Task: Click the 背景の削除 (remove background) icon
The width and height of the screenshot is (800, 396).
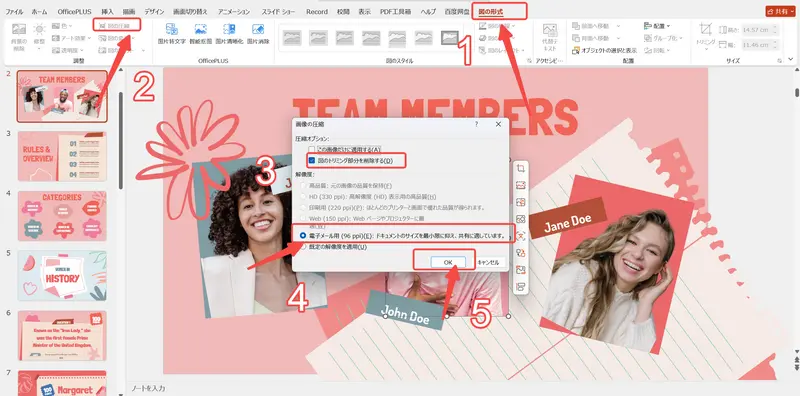Action: click(x=18, y=29)
